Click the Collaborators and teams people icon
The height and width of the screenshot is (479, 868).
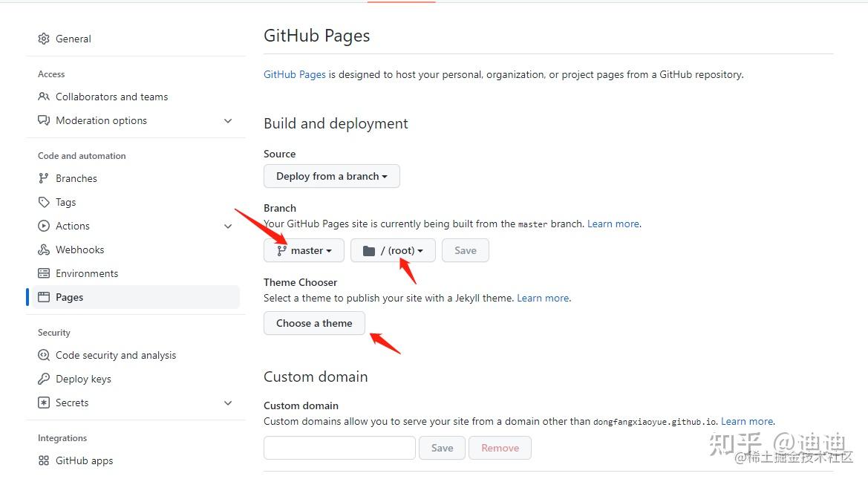click(x=44, y=97)
